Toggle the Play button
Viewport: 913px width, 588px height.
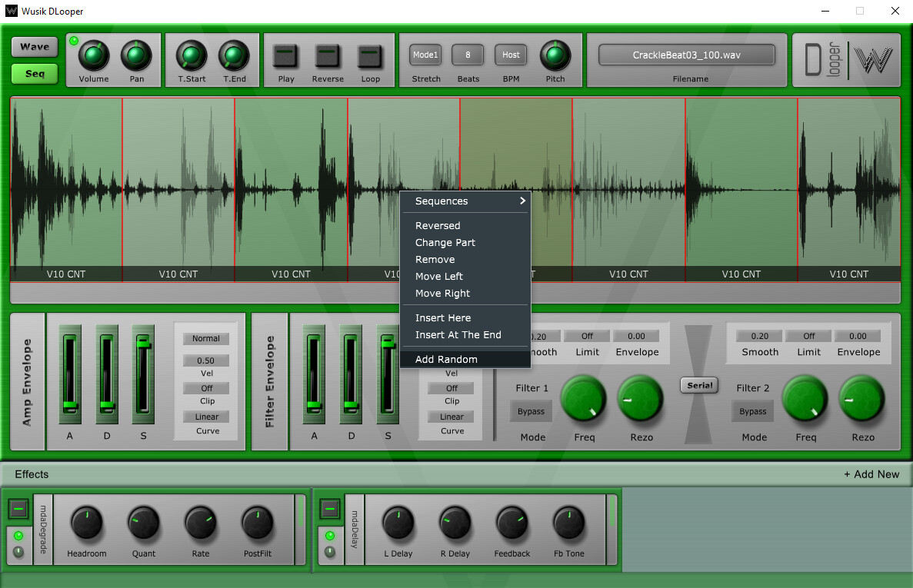[x=285, y=56]
